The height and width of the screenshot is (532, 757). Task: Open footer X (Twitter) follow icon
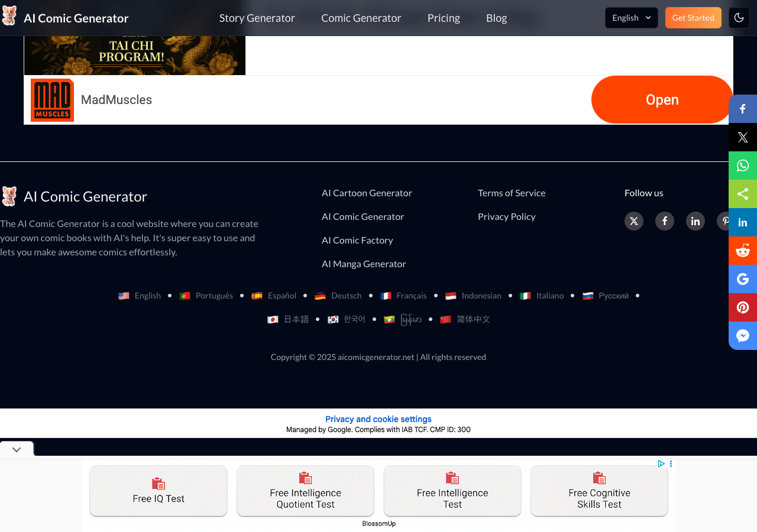point(634,221)
